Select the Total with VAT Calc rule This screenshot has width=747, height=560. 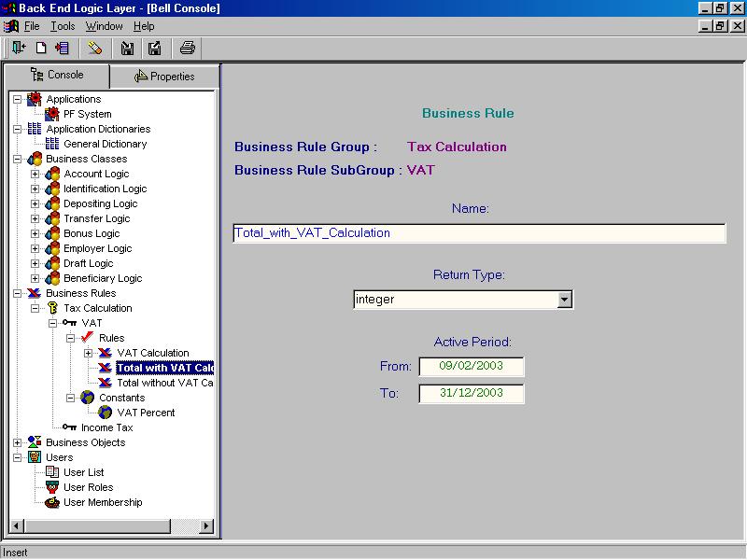[x=165, y=368]
